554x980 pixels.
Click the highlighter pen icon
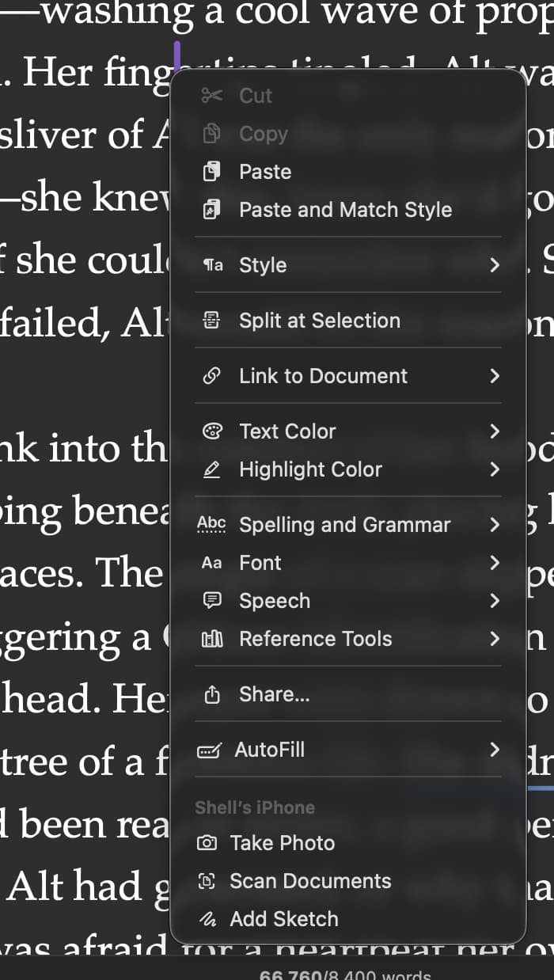pos(211,469)
